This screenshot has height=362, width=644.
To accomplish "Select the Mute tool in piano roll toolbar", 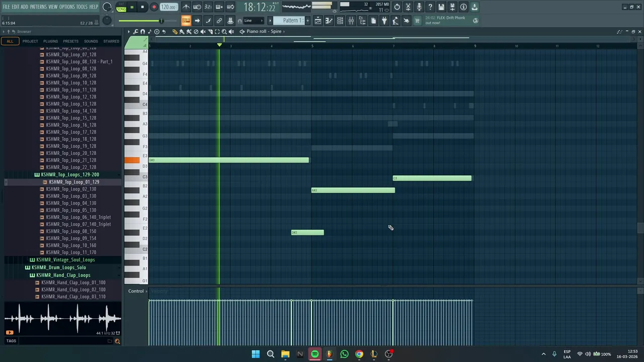I will pyautogui.click(x=203, y=31).
